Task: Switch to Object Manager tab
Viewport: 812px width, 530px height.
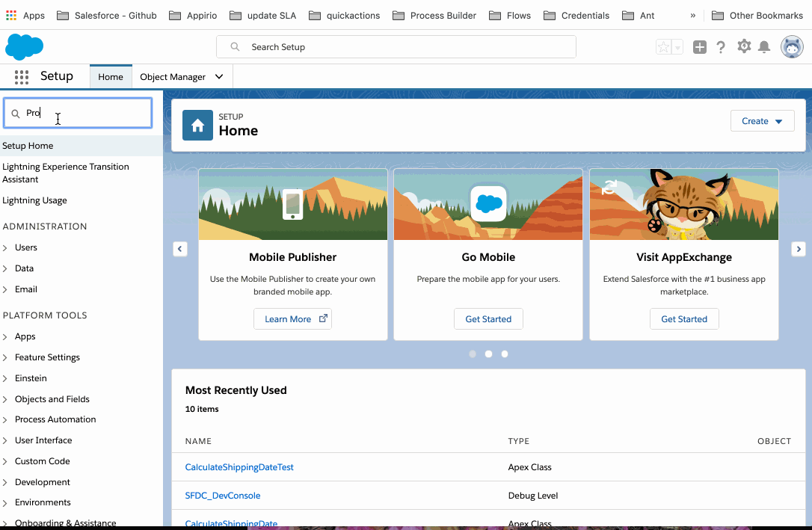Action: (x=173, y=77)
